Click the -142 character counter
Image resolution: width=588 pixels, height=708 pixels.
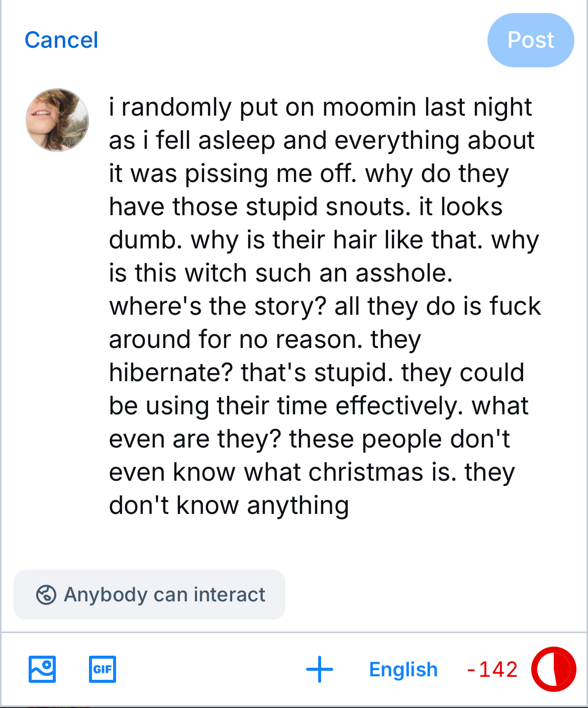point(492,669)
